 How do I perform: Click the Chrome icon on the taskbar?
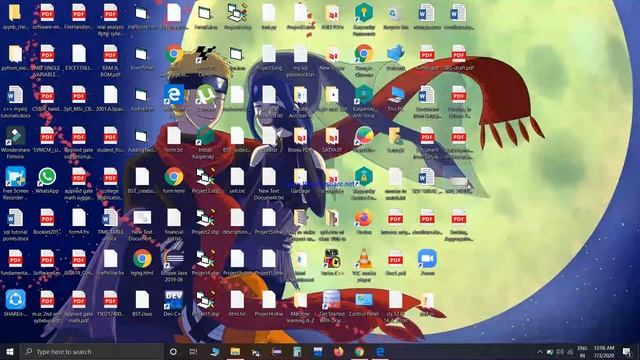tap(359, 351)
